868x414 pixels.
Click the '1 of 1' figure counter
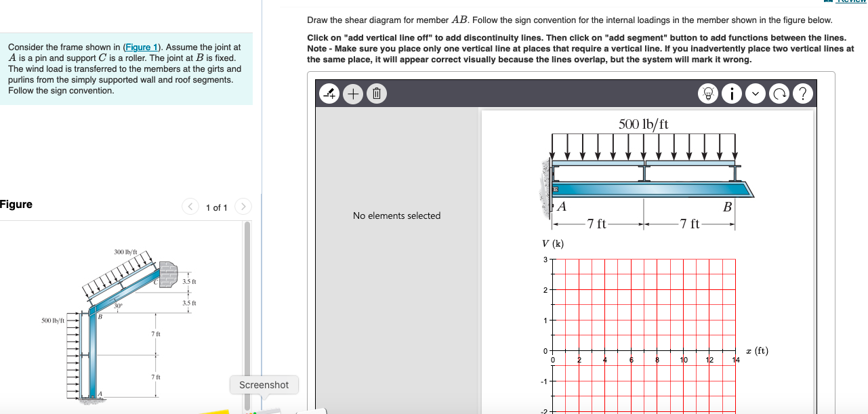tap(217, 207)
